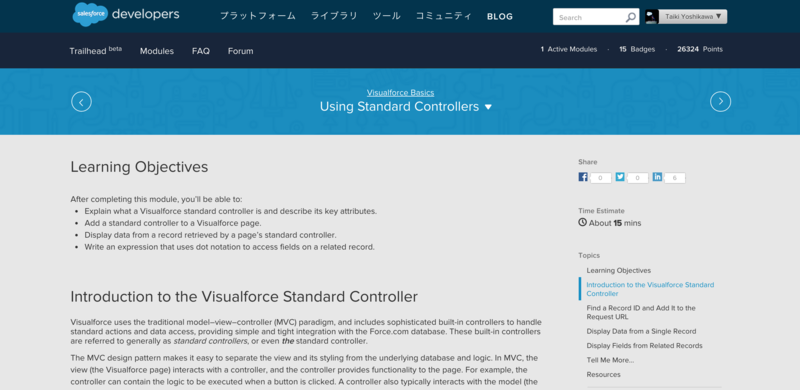Screen dimensions: 800x390
Task: Click the Topics label in sidebar
Action: [589, 255]
